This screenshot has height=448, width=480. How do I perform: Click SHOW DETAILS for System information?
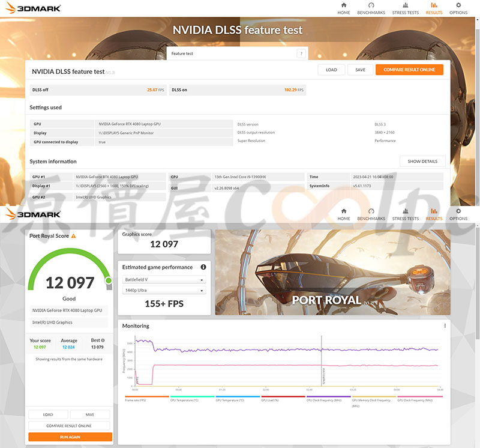[x=422, y=161]
